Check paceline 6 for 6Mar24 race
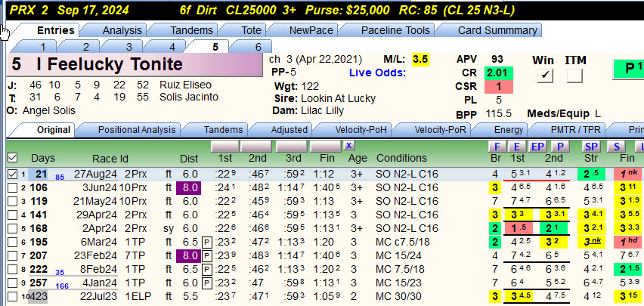The height and width of the screenshot is (306, 644). coord(13,243)
